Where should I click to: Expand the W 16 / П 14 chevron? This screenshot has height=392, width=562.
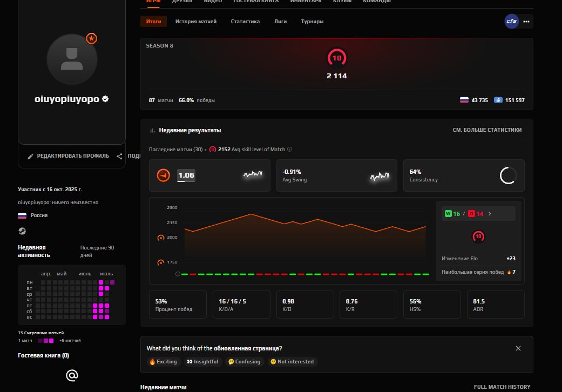(490, 214)
